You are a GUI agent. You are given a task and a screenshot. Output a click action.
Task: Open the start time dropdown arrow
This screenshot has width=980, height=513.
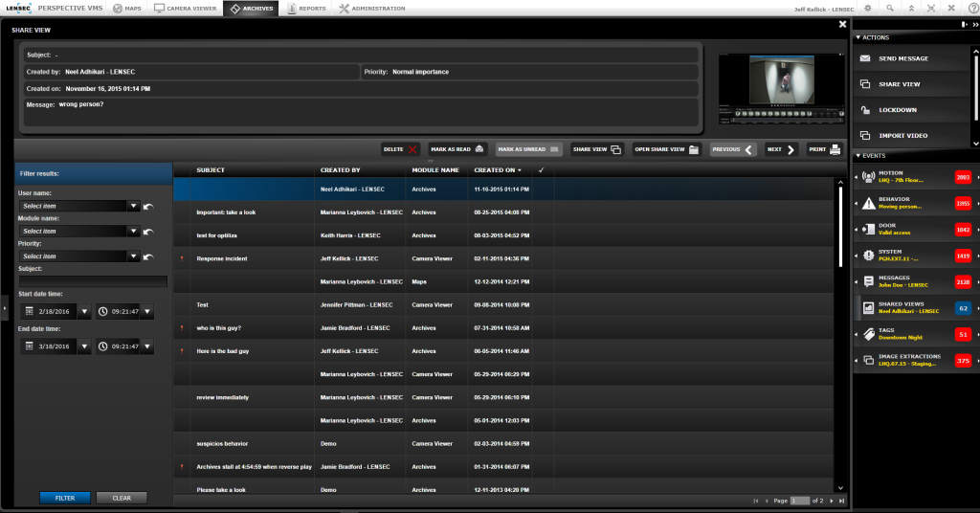click(x=147, y=311)
